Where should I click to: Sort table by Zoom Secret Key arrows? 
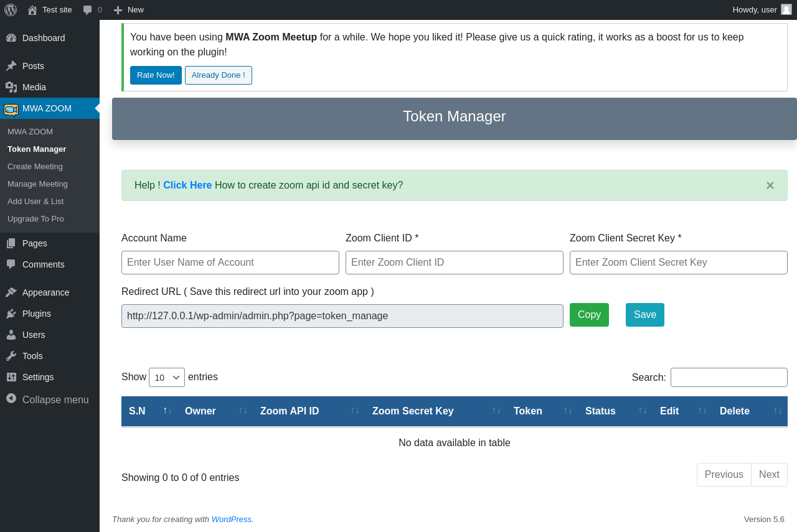496,410
